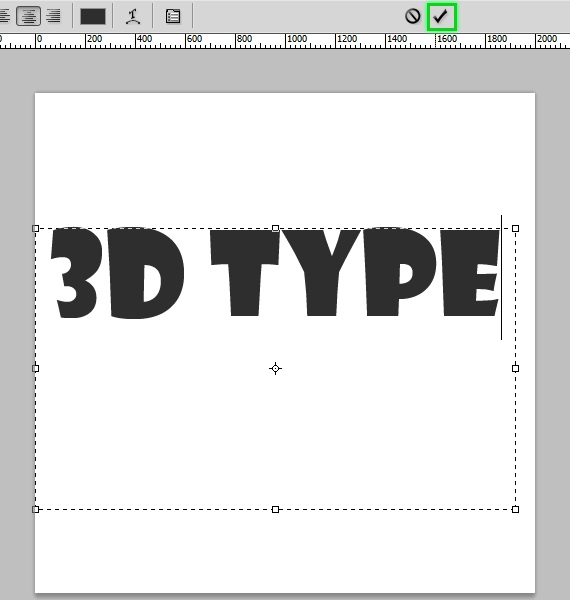Image resolution: width=570 pixels, height=600 pixels.
Task: Click the bottom-center text box handle
Action: tap(275, 509)
